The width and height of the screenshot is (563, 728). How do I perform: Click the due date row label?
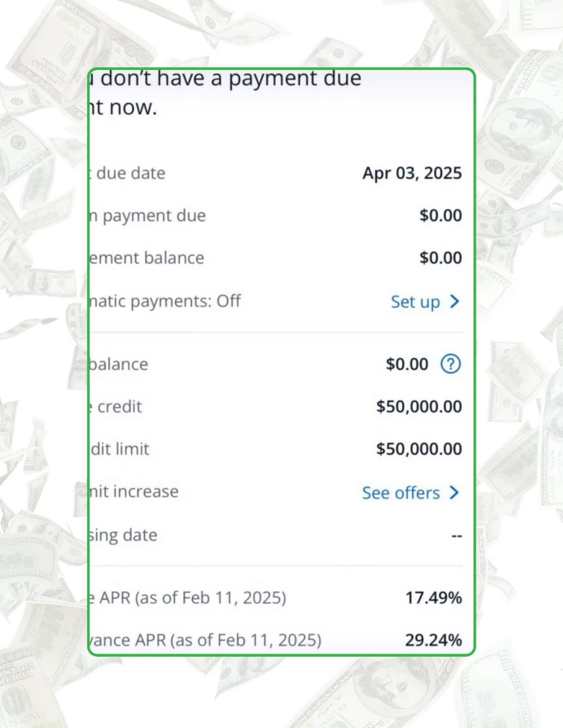tap(128, 173)
